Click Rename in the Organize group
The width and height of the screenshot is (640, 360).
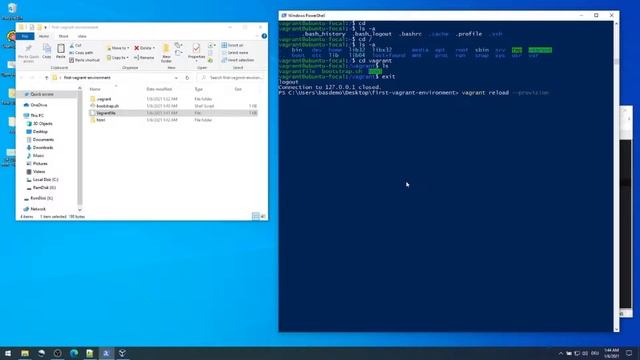144,58
